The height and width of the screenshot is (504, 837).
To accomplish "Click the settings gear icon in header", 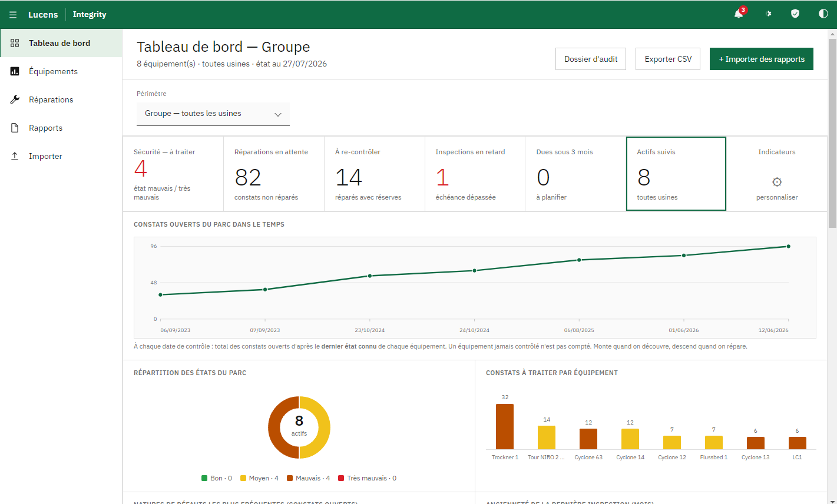I will [x=768, y=14].
